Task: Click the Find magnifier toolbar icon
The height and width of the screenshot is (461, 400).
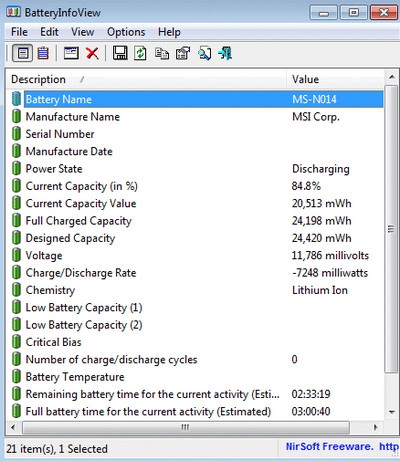Action: [x=204, y=53]
